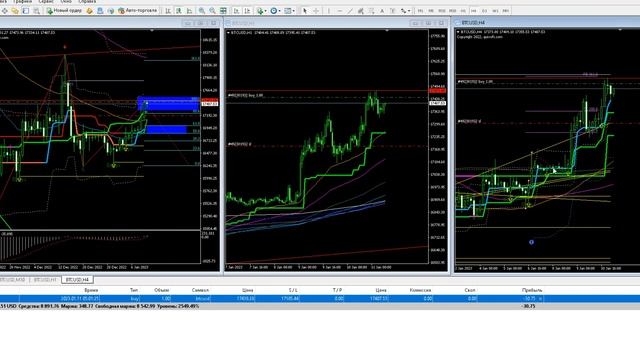Switch chart to bar chart type
Screen dimensions: 640x360
(168, 11)
